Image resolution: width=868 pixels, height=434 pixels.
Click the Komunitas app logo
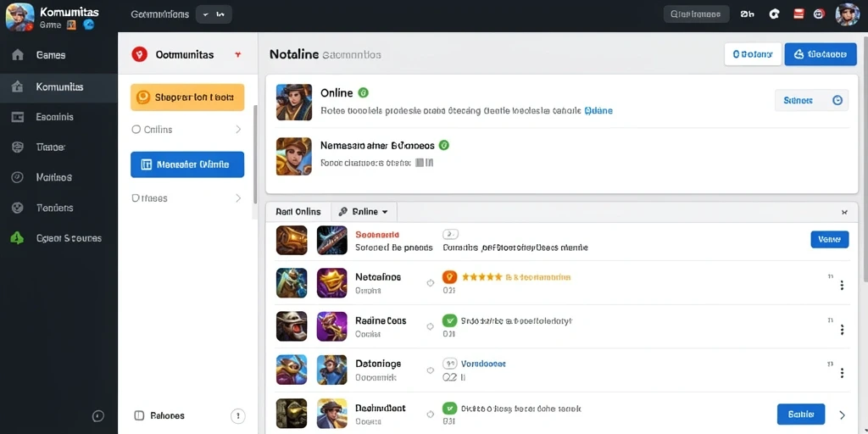point(20,17)
